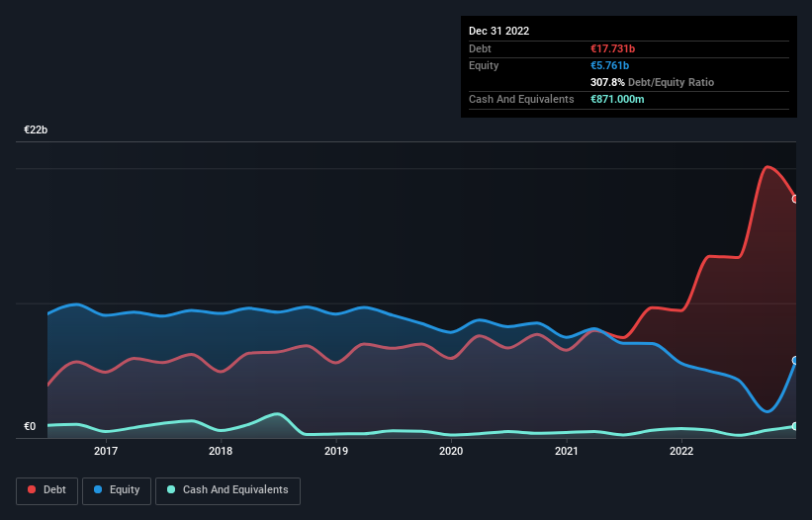
Task: Click the 307.8% Debt/Equity Ratio text
Action: pos(652,82)
